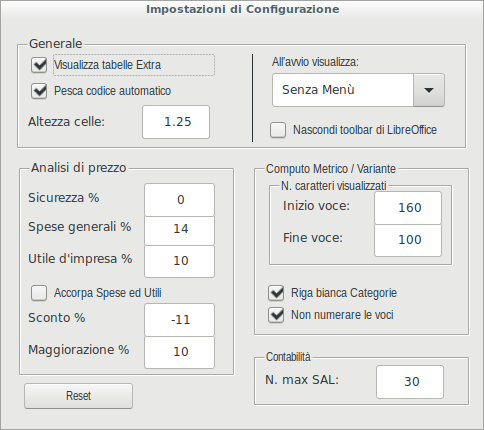Screen dimensions: 484x430
Task: Click the Reset button
Action: (78, 396)
